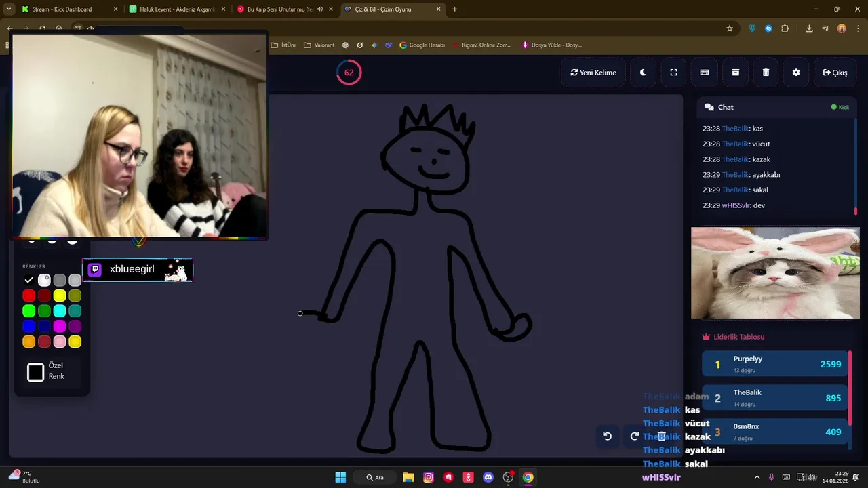Enter fullscreen mode via the expand icon
The width and height of the screenshot is (868, 488).
(673, 73)
